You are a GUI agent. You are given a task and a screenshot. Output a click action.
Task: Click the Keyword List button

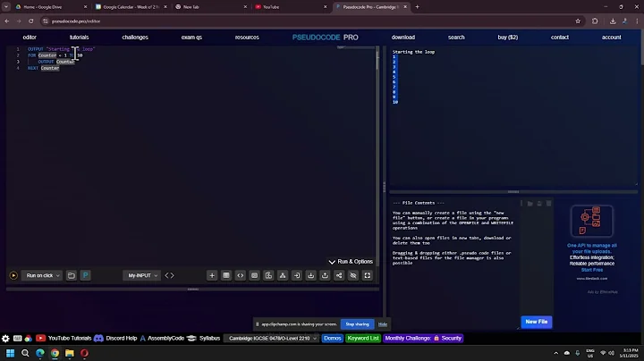coord(362,339)
